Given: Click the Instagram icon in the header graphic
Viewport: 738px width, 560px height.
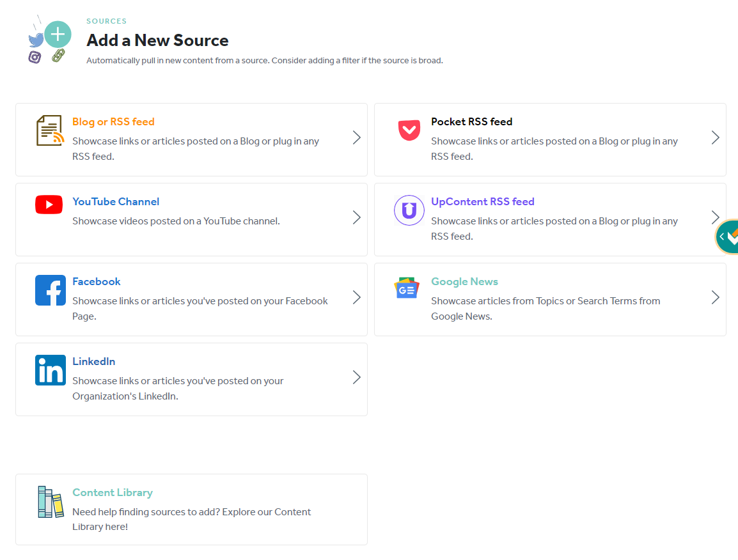Looking at the screenshot, I should click(35, 58).
